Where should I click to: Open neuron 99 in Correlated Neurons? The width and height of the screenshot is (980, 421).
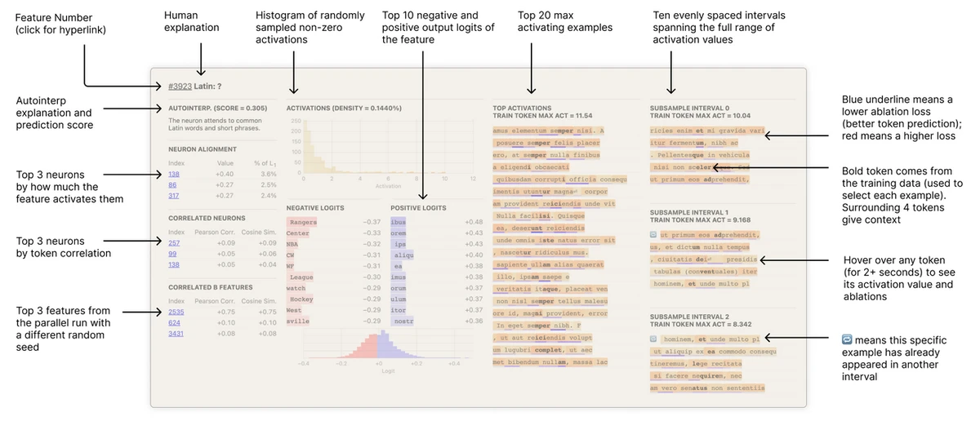172,254
